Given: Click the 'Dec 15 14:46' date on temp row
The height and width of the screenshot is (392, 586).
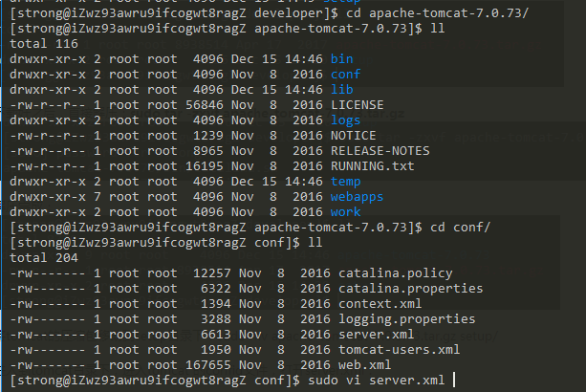Looking at the screenshot, I should click(x=276, y=182).
